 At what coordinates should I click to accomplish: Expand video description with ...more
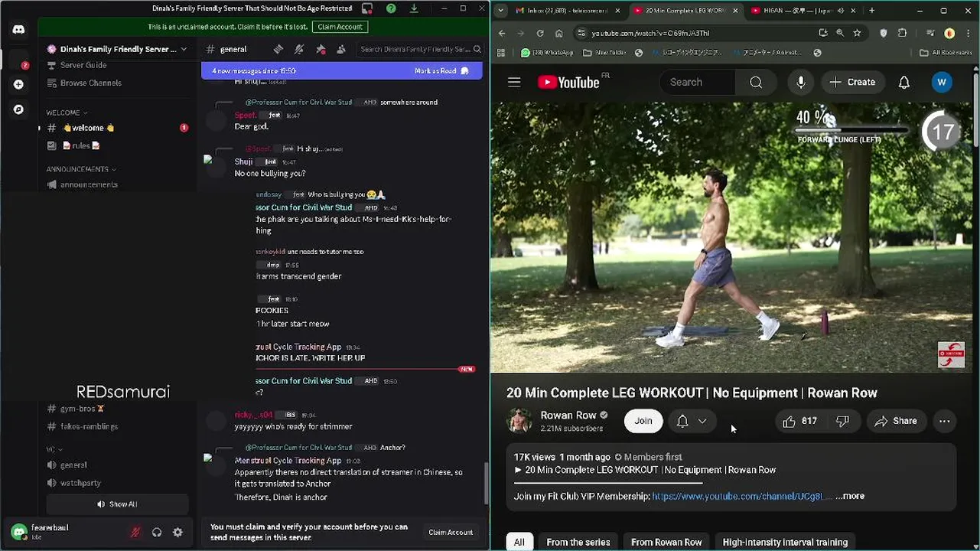tap(850, 496)
